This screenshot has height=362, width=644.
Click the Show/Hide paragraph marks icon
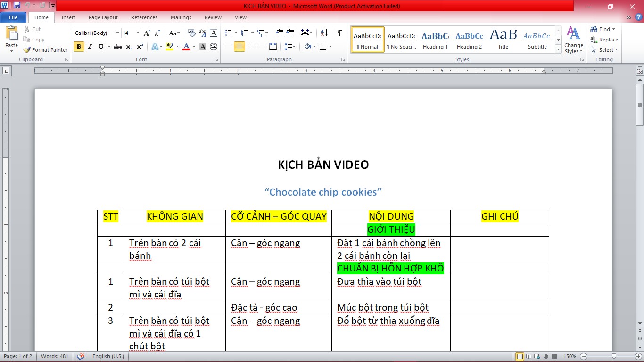(339, 33)
